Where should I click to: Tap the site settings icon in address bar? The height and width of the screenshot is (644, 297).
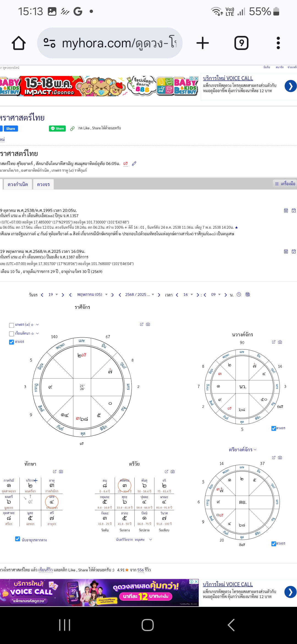pyautogui.click(x=50, y=43)
